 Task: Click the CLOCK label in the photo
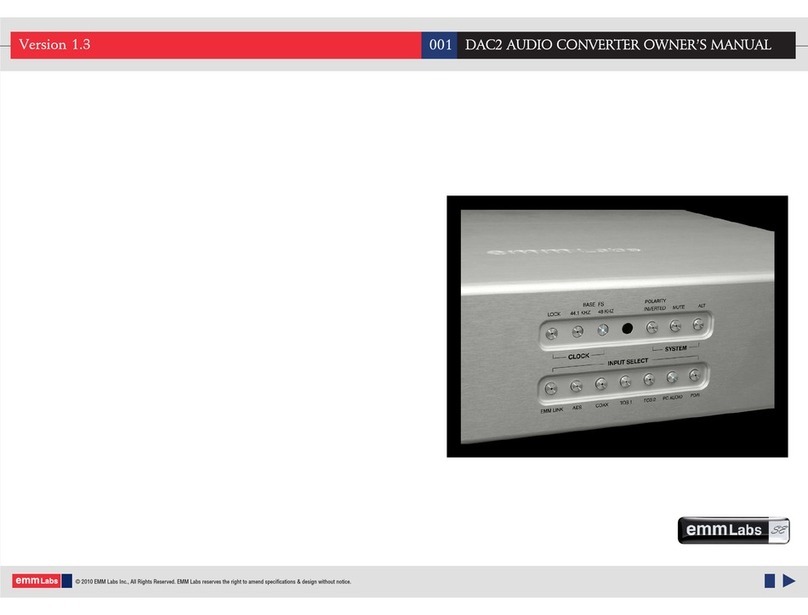[x=578, y=356]
